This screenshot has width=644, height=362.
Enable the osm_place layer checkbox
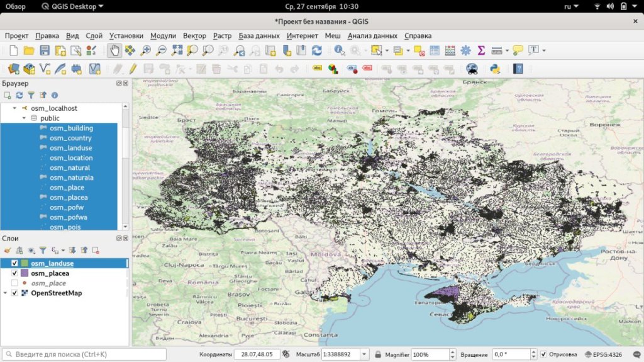14,283
